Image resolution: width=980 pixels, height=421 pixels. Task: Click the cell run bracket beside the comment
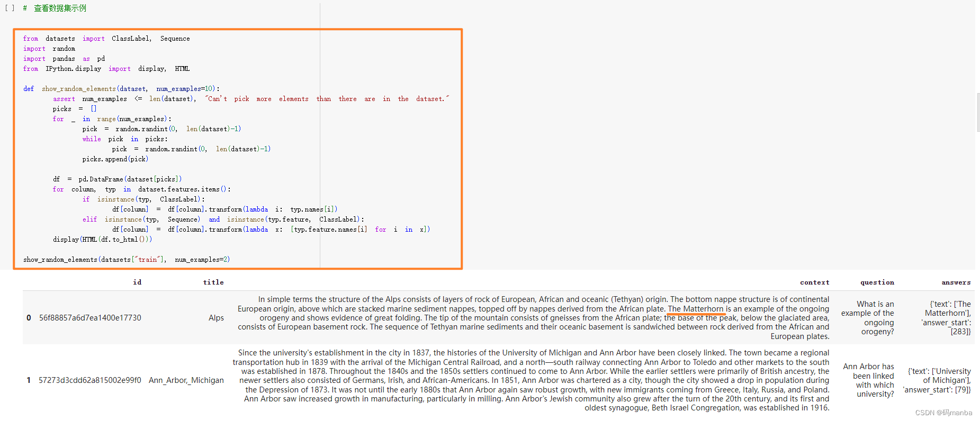point(10,8)
